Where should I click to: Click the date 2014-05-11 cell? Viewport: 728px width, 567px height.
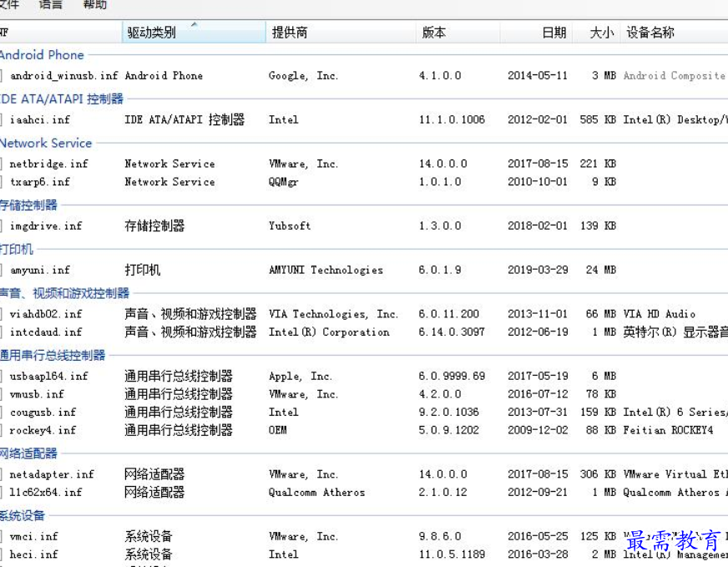coord(538,76)
